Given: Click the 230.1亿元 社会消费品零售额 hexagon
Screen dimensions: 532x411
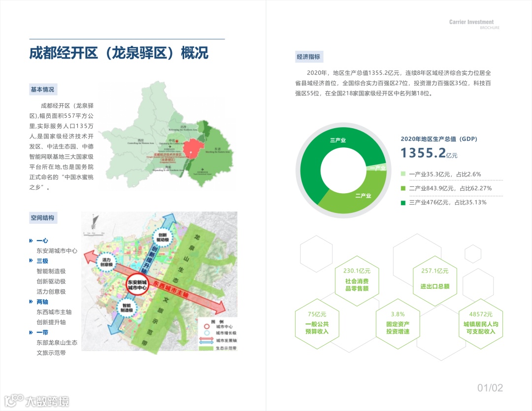Looking at the screenshot, I should (357, 281).
